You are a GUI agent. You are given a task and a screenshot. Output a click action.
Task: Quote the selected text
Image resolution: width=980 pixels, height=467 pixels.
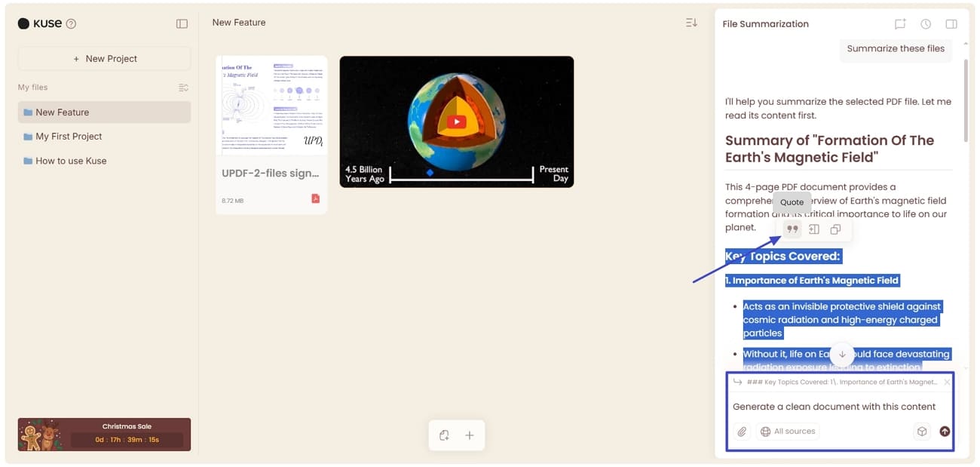tap(792, 229)
